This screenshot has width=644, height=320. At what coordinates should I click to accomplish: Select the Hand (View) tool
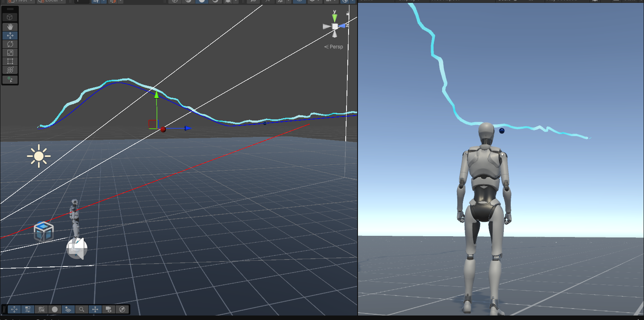[x=10, y=27]
